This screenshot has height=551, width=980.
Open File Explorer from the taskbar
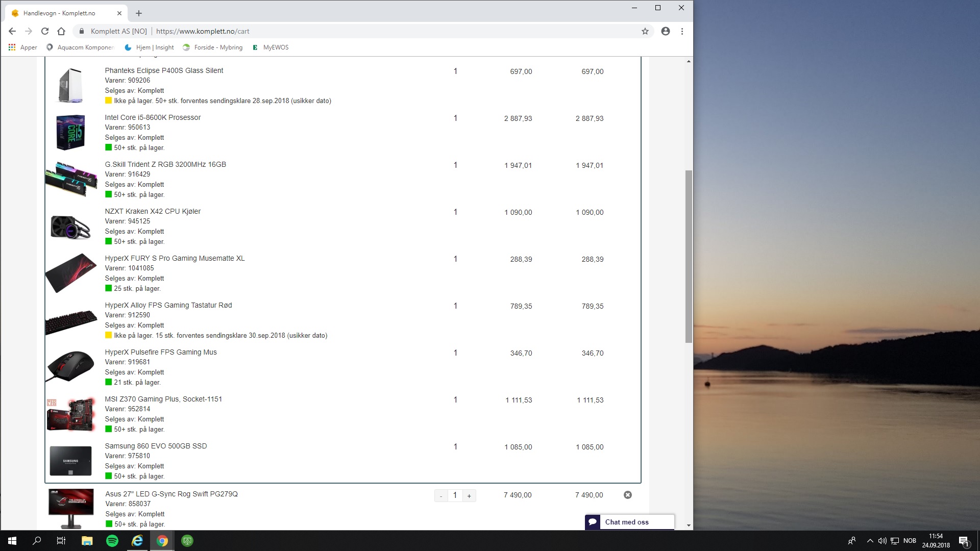point(87,541)
